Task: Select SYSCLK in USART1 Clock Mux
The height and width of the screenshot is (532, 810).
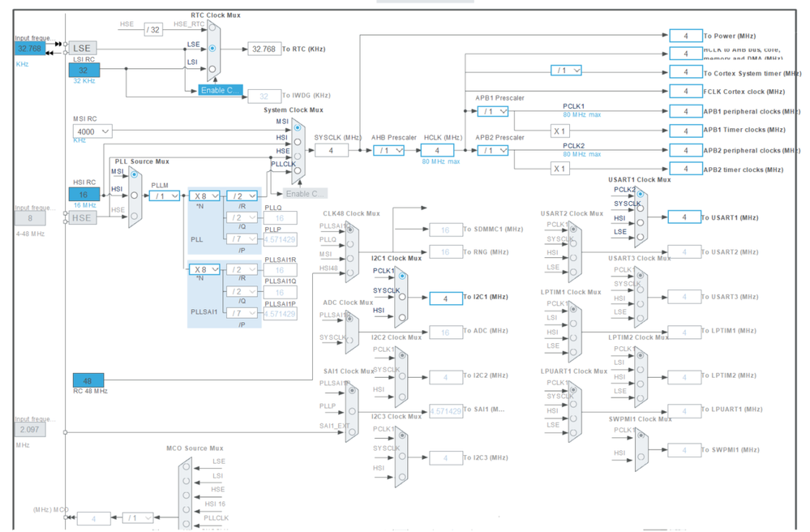Action: 641,208
